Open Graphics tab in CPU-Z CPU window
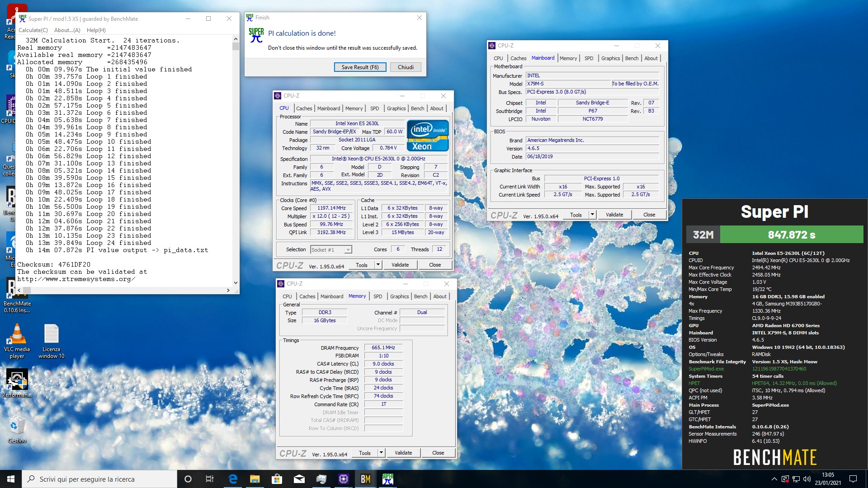This screenshot has width=868, height=488. (396, 108)
